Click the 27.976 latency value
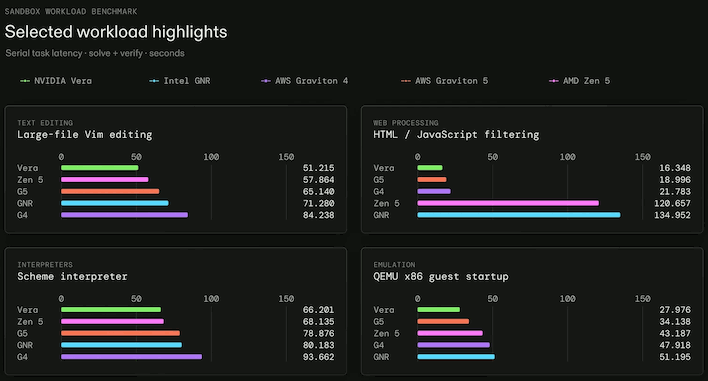 (x=675, y=310)
